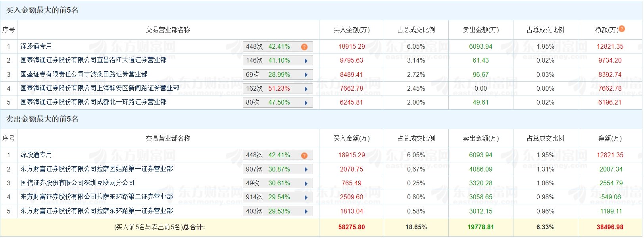
Task: Open 深股通专用 link in the top-sell table
Action: 36,155
